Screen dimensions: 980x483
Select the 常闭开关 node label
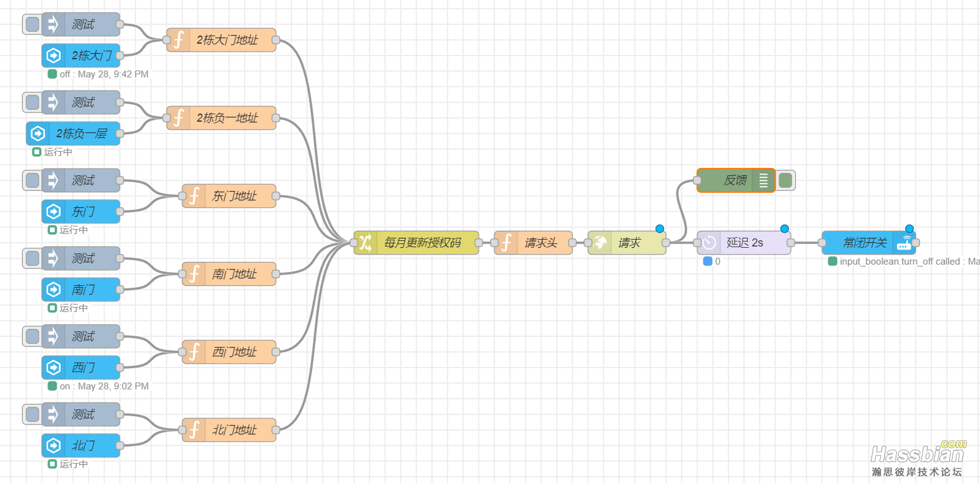tap(865, 243)
